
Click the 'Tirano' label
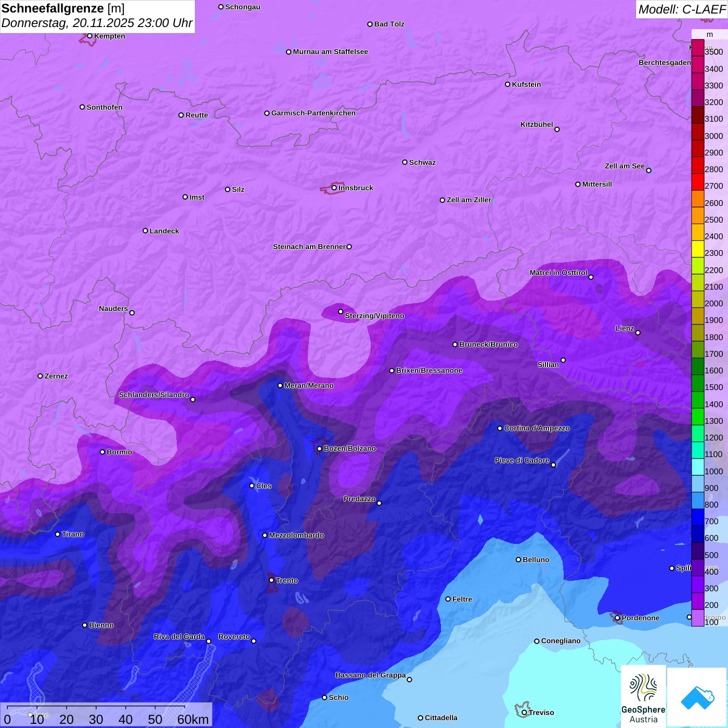pos(73,534)
